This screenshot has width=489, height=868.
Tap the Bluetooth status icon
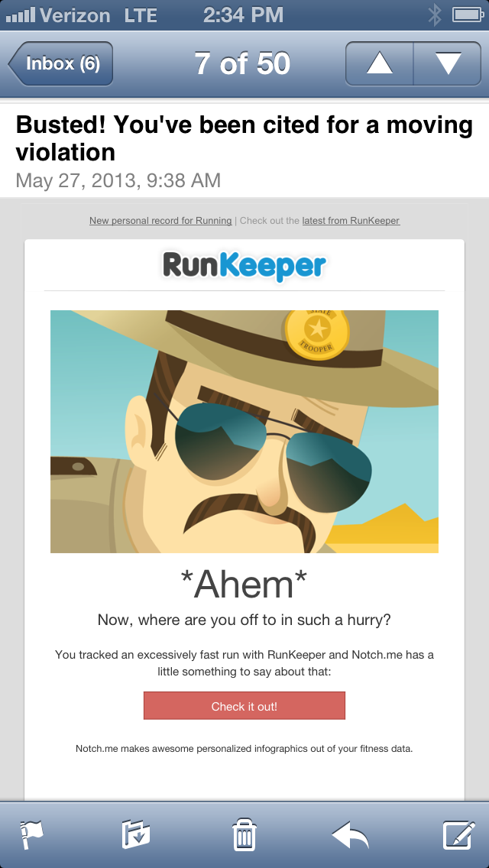[435, 15]
